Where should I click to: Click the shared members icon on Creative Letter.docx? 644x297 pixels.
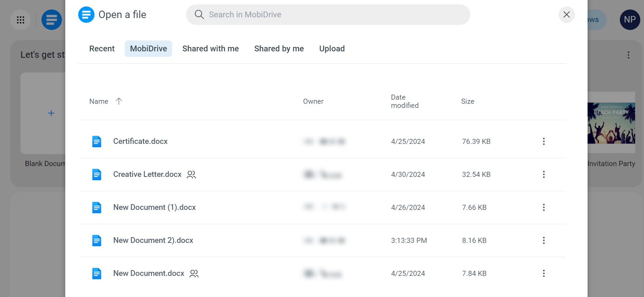pos(191,175)
